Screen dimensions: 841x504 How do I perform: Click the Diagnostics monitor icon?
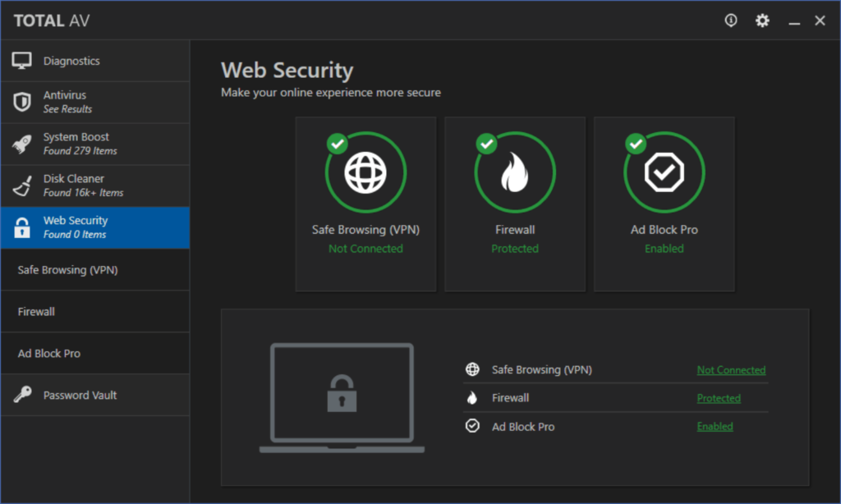22,61
